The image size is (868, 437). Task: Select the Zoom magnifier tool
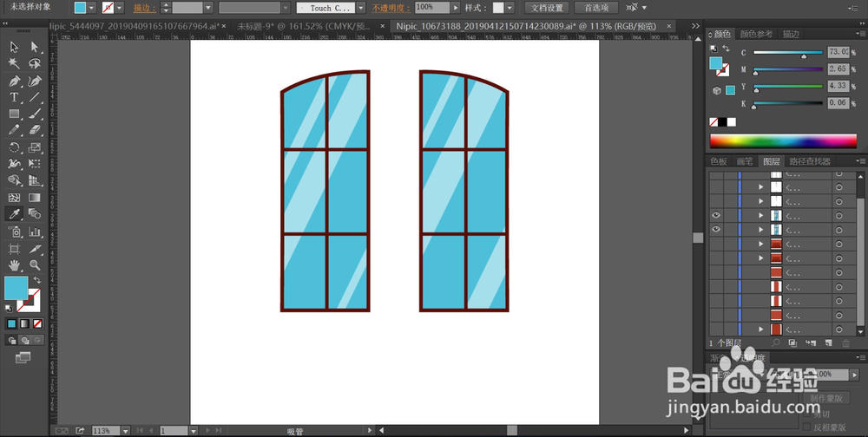[x=35, y=265]
